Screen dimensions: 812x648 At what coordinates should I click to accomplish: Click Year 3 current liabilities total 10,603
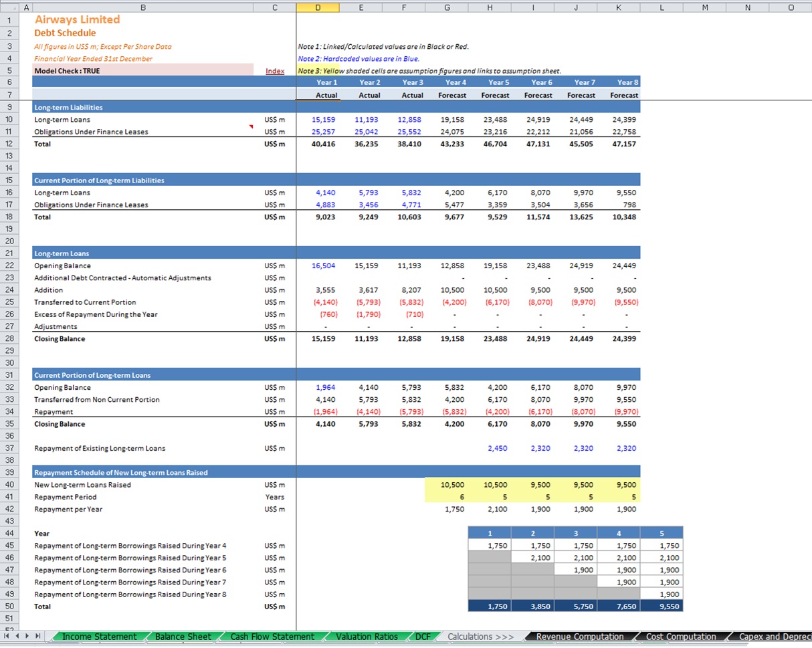point(410,217)
